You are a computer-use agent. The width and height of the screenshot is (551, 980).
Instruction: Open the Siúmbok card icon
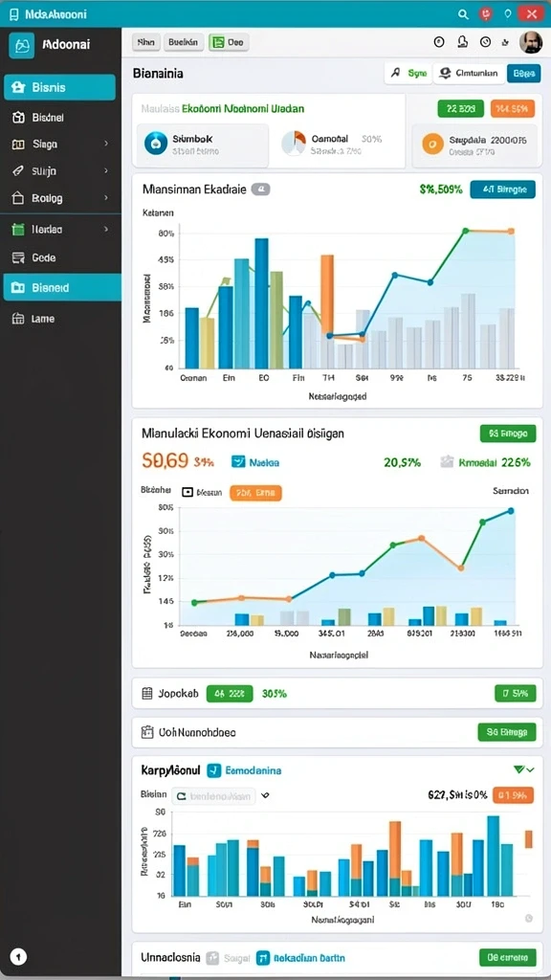tap(156, 144)
